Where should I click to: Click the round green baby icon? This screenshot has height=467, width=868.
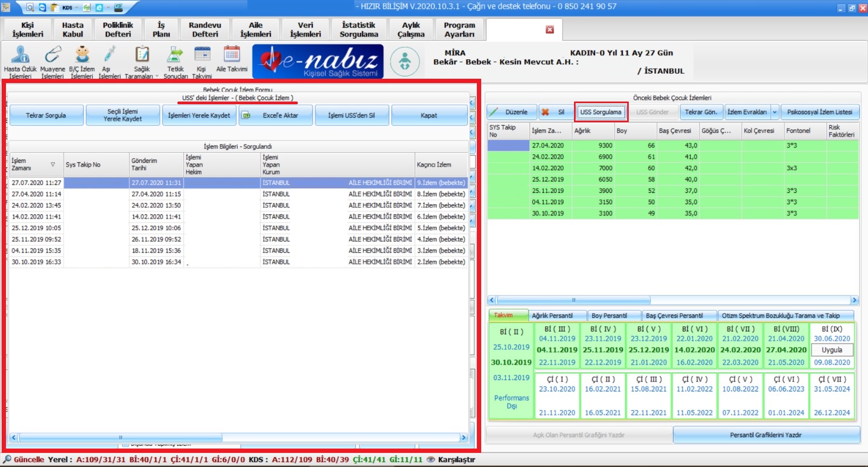point(405,61)
